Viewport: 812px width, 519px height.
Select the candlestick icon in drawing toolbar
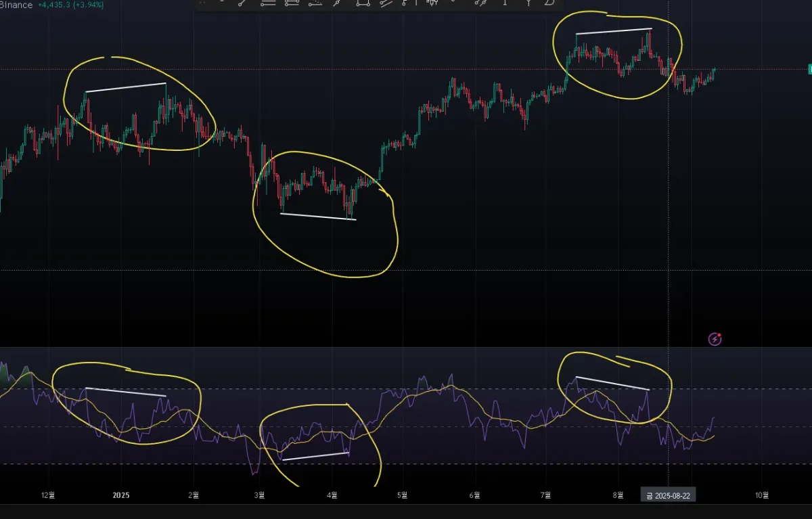[432, 3]
